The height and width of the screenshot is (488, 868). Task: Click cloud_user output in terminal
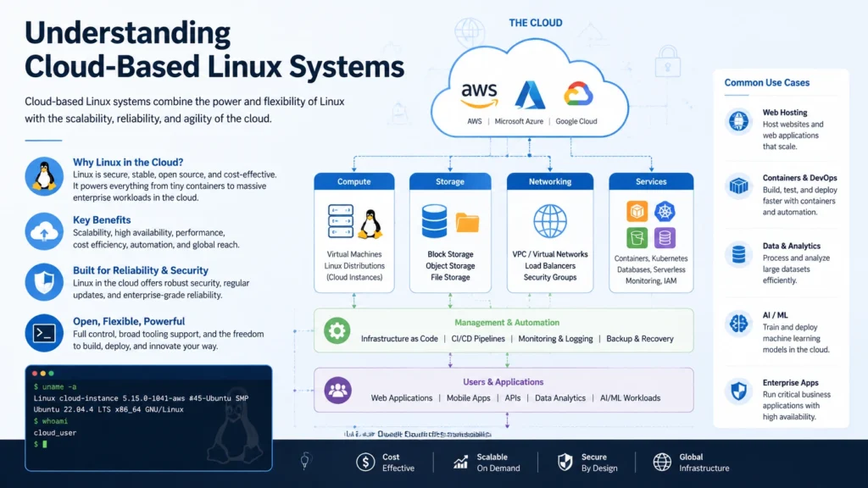coord(55,433)
